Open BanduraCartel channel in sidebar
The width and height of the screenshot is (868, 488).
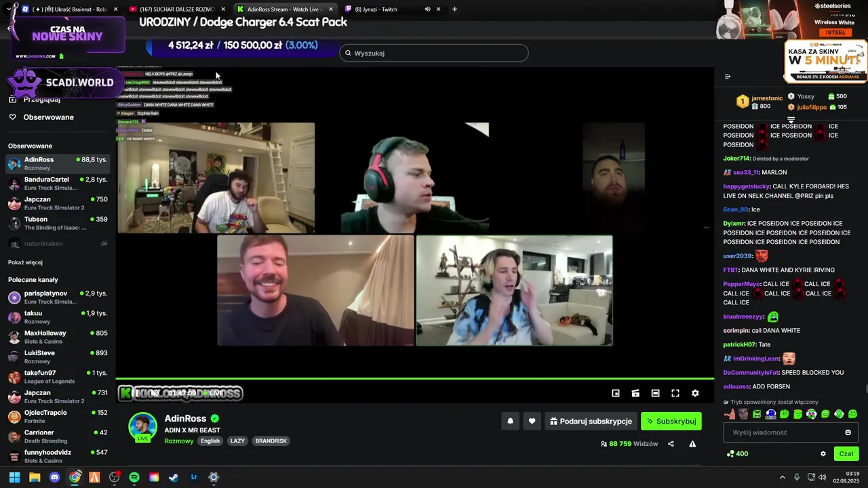[58, 183]
